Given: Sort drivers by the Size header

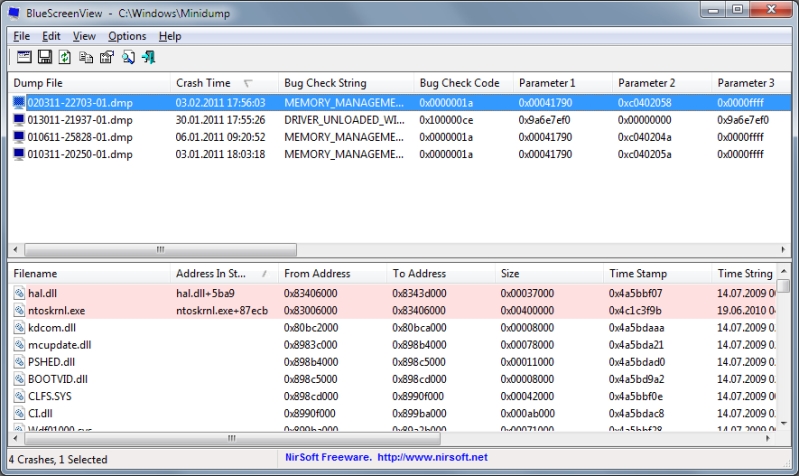Looking at the screenshot, I should pos(549,274).
